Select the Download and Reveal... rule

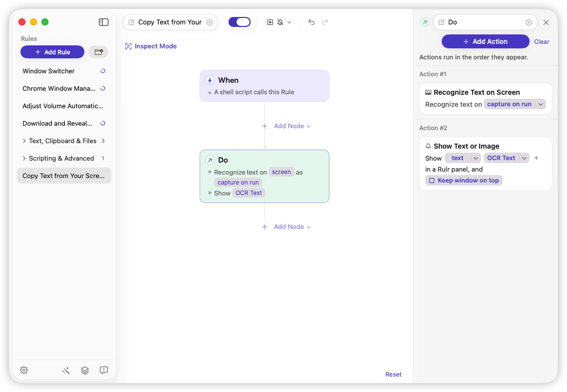(x=64, y=123)
